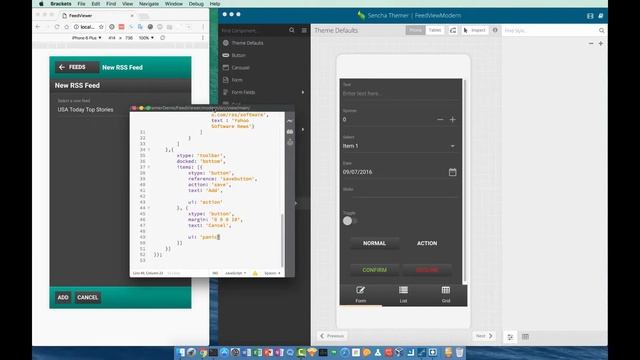
Task: Decrement the Spinner value with minus
Action: [440, 120]
